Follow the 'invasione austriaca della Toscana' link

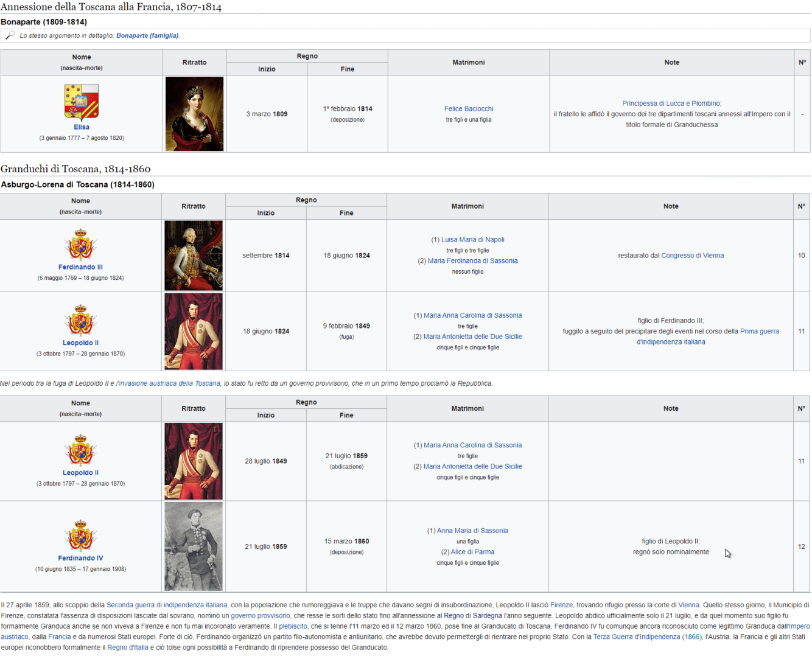[169, 383]
